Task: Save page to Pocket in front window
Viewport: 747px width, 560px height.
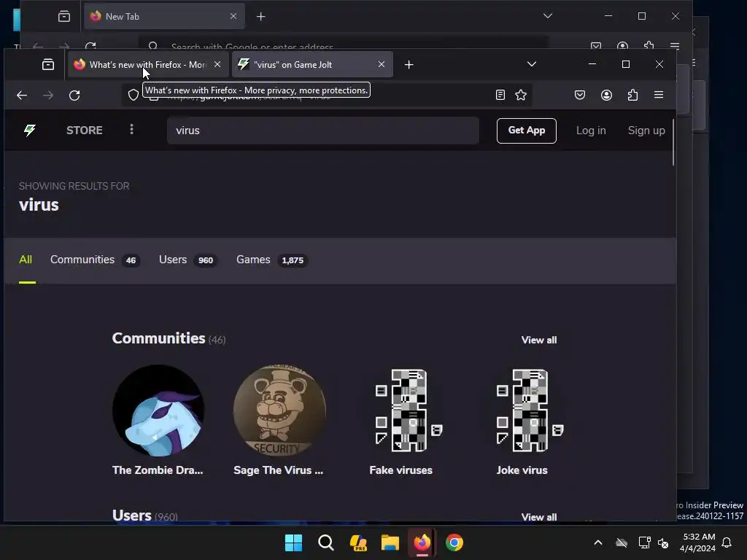Action: click(x=580, y=95)
